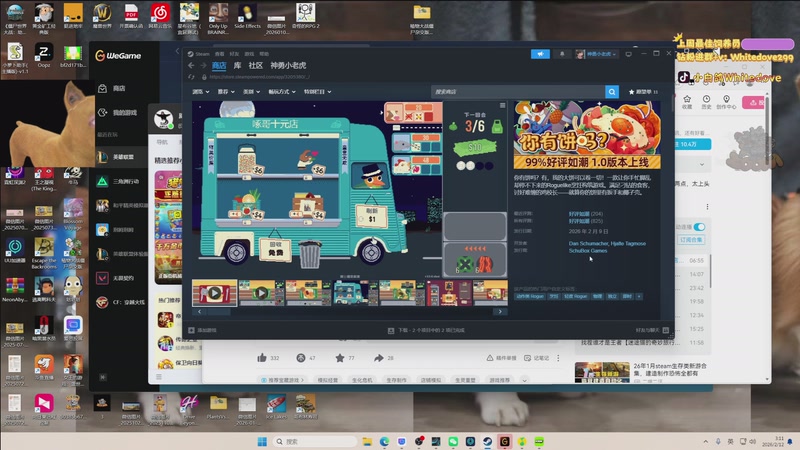Switch to the 商店 tab in Steam
Image resolution: width=800 pixels, height=450 pixels.
tap(219, 65)
